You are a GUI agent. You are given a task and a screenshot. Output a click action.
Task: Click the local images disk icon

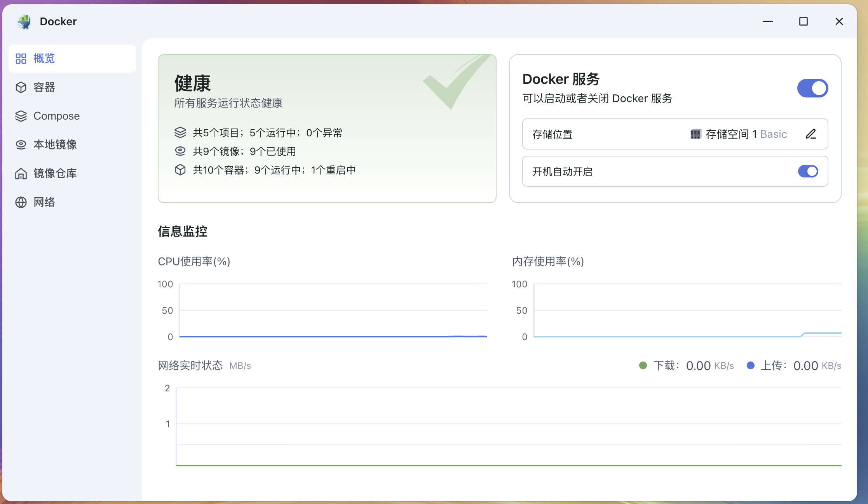(21, 145)
